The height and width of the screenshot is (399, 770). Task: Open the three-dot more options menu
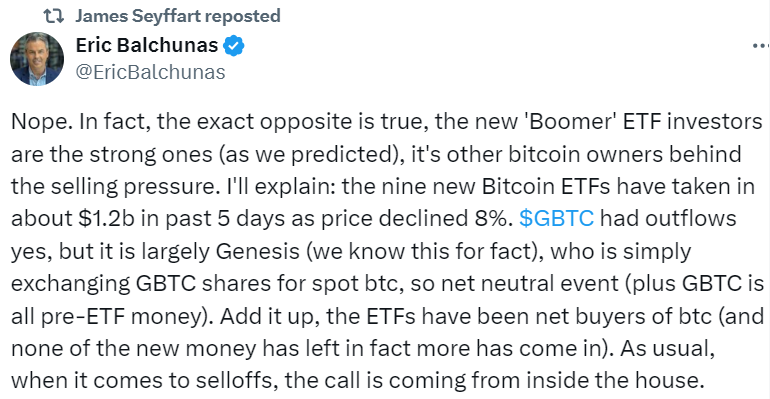(761, 46)
